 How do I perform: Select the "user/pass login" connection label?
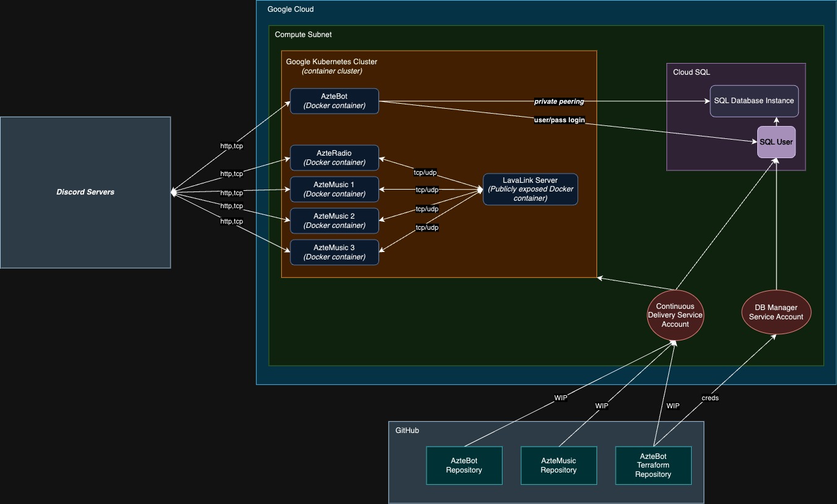[x=559, y=119]
